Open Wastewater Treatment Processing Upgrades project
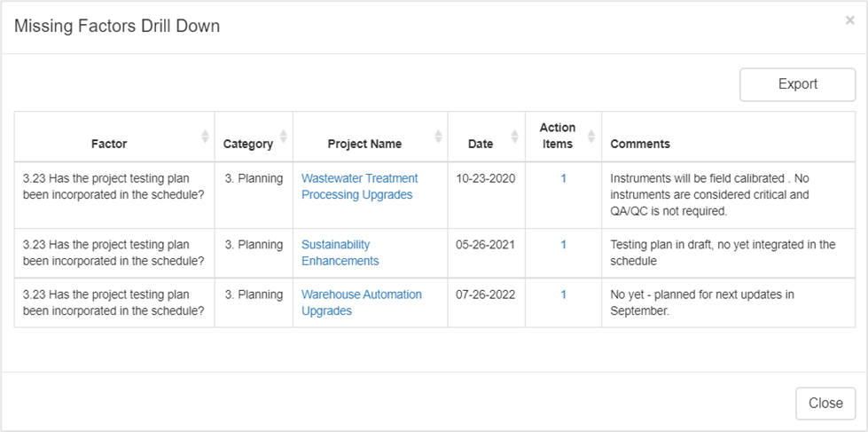This screenshot has height=432, width=868. click(x=359, y=186)
